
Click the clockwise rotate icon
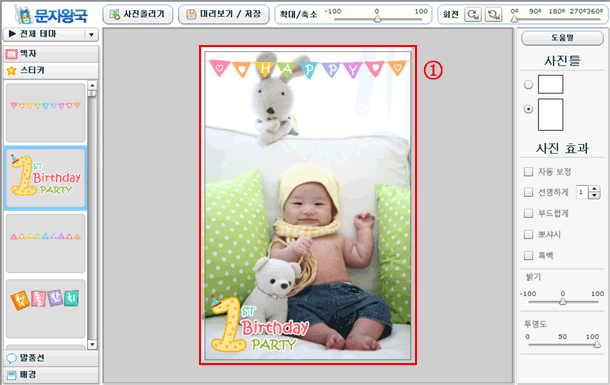coord(473,15)
